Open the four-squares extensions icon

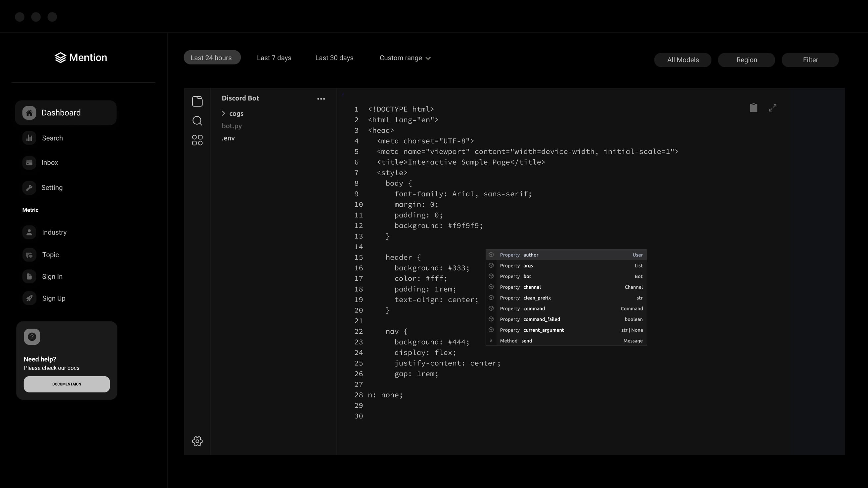tap(197, 140)
